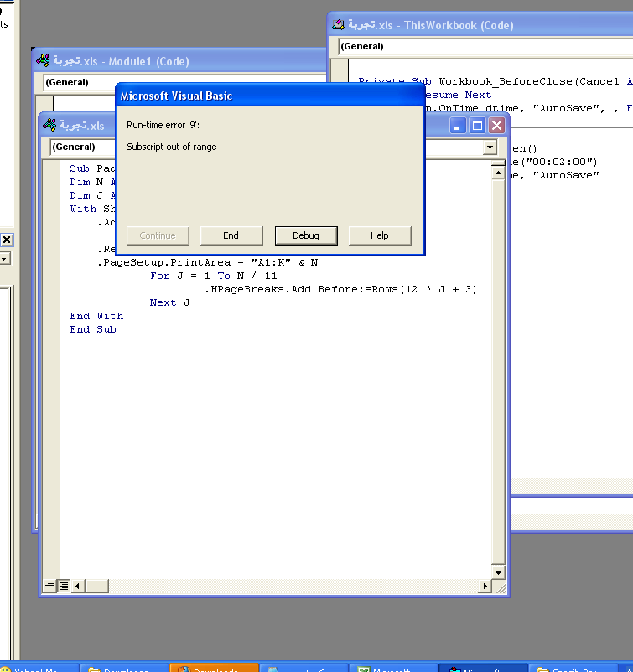Click the '.PageSetup.PrintArea' code line
The width and height of the screenshot is (633, 672).
point(208,262)
